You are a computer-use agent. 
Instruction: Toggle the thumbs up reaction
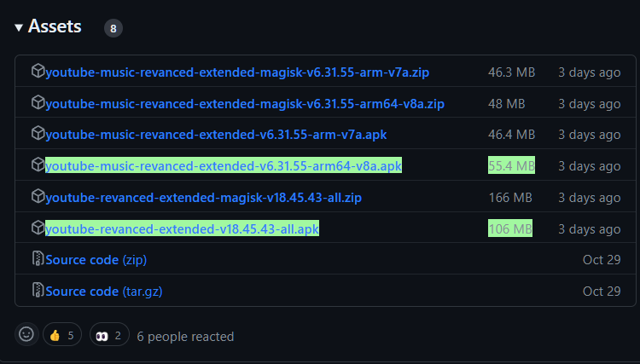(62, 334)
